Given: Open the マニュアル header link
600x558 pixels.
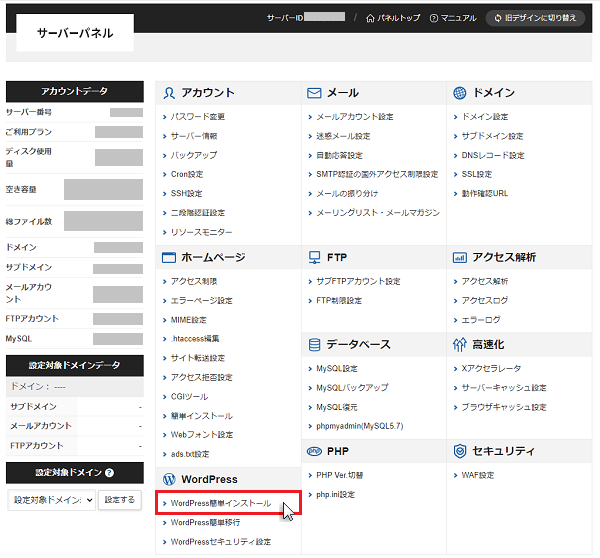Looking at the screenshot, I should pyautogui.click(x=452, y=18).
